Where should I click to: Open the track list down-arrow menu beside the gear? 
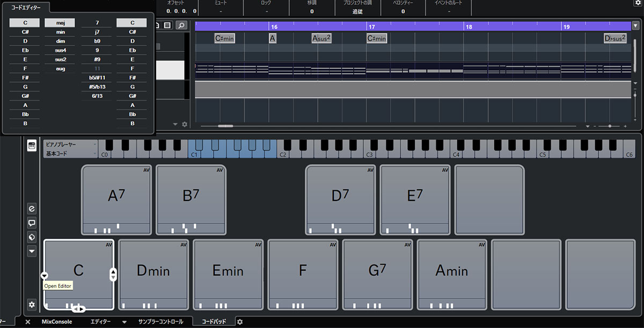click(175, 124)
